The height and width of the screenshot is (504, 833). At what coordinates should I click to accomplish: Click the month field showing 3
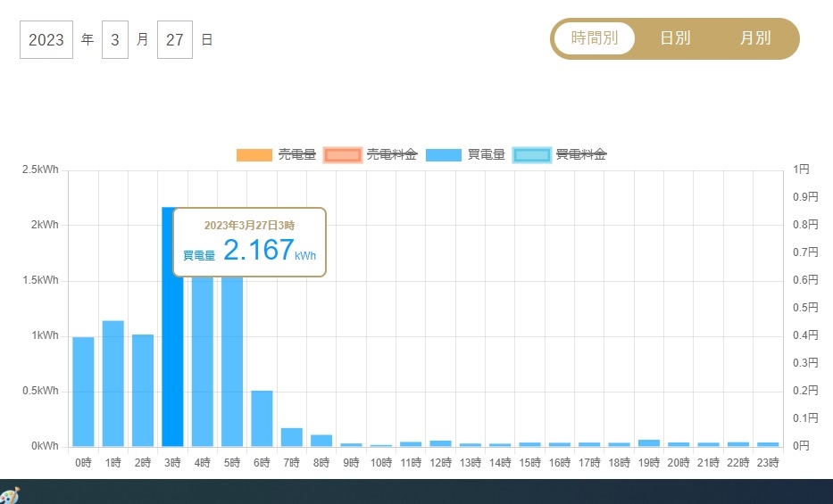pos(115,40)
